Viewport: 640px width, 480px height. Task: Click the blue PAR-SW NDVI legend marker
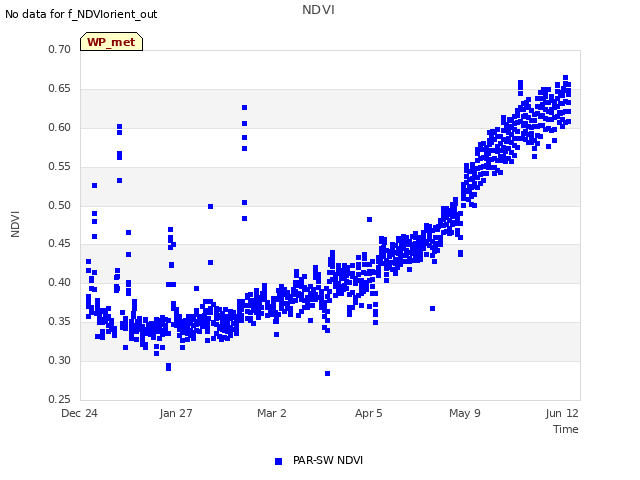pyautogui.click(x=278, y=461)
